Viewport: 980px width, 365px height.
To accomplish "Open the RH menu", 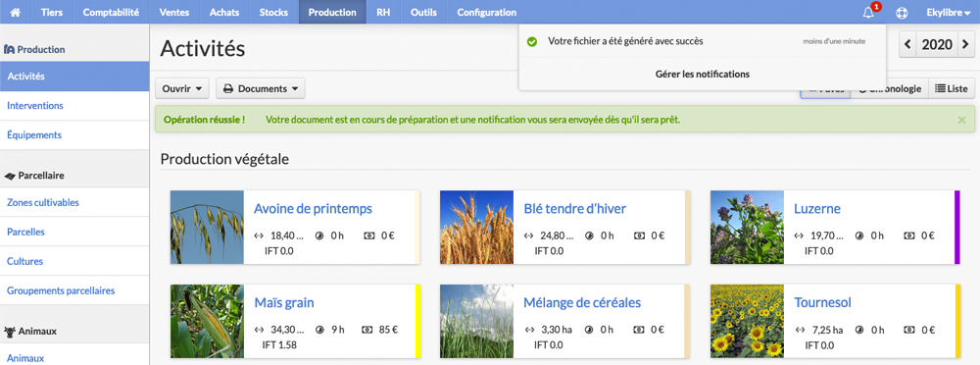I will coord(383,12).
